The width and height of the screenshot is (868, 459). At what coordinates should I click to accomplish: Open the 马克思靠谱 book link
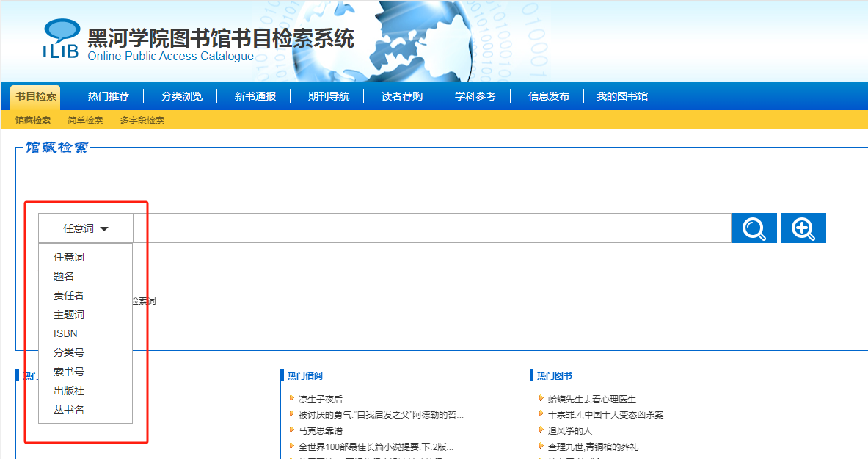coord(321,430)
